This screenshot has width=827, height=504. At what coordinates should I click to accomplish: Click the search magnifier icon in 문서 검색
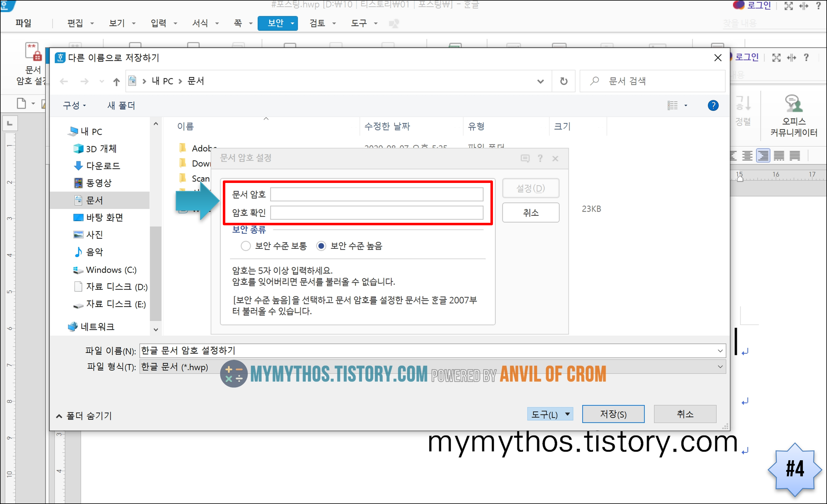595,81
